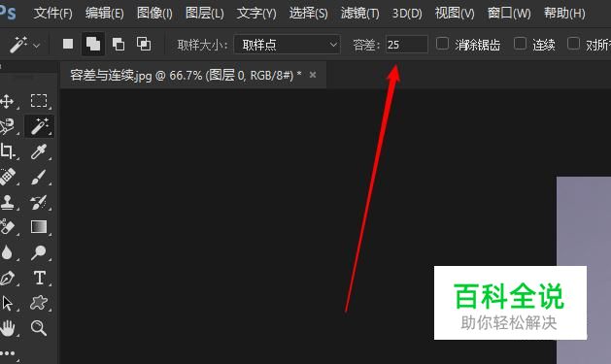Select the Crop tool

click(7, 151)
